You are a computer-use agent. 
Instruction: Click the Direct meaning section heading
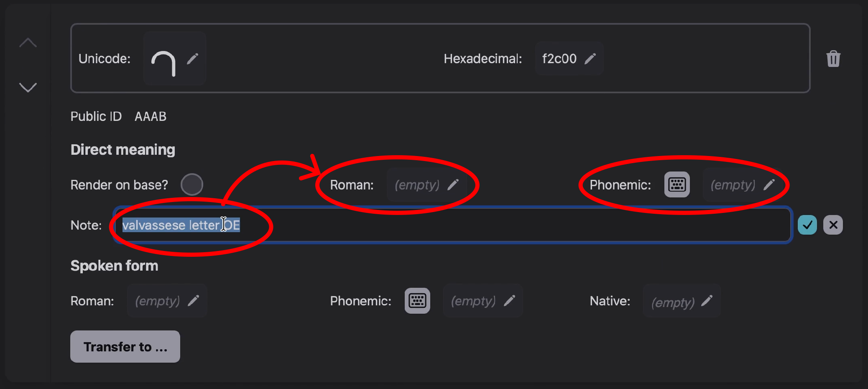(x=123, y=149)
